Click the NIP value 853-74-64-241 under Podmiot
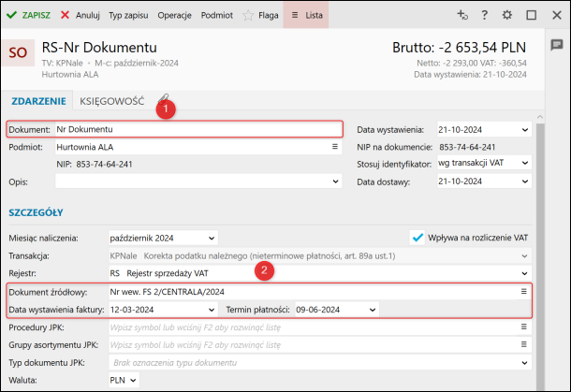This screenshot has width=571, height=392. 104,165
